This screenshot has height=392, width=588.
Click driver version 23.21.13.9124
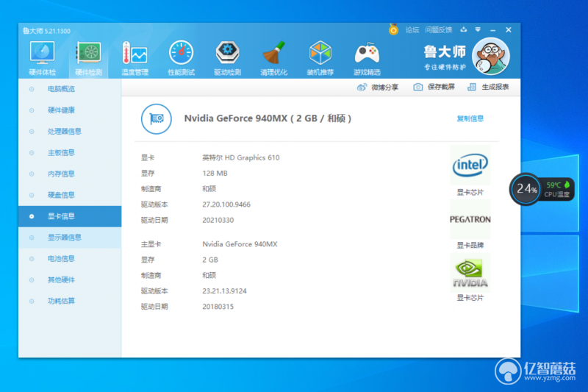(x=224, y=291)
